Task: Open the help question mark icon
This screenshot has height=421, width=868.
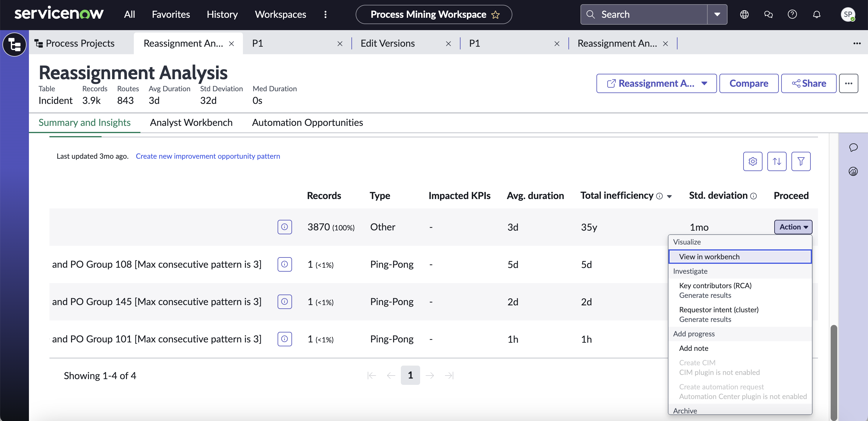Action: pos(792,14)
